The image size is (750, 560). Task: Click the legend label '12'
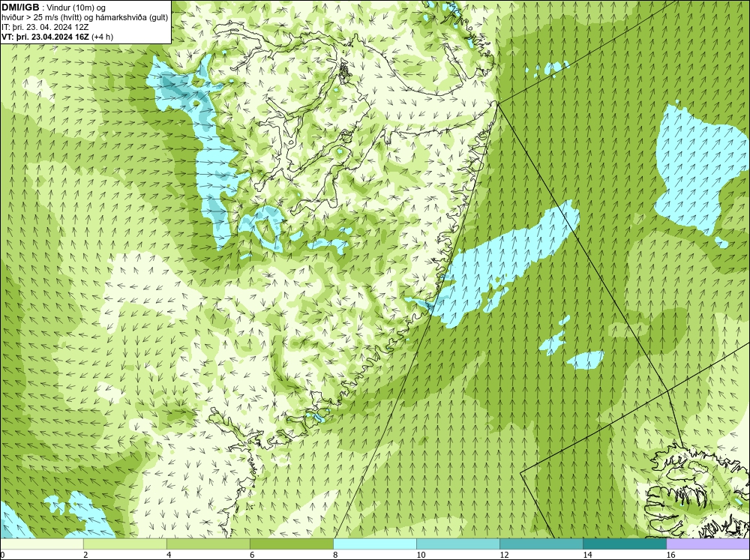click(504, 555)
